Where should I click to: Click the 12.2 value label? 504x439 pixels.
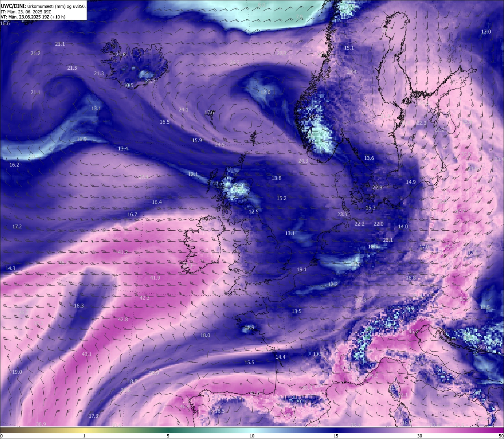(x=333, y=285)
